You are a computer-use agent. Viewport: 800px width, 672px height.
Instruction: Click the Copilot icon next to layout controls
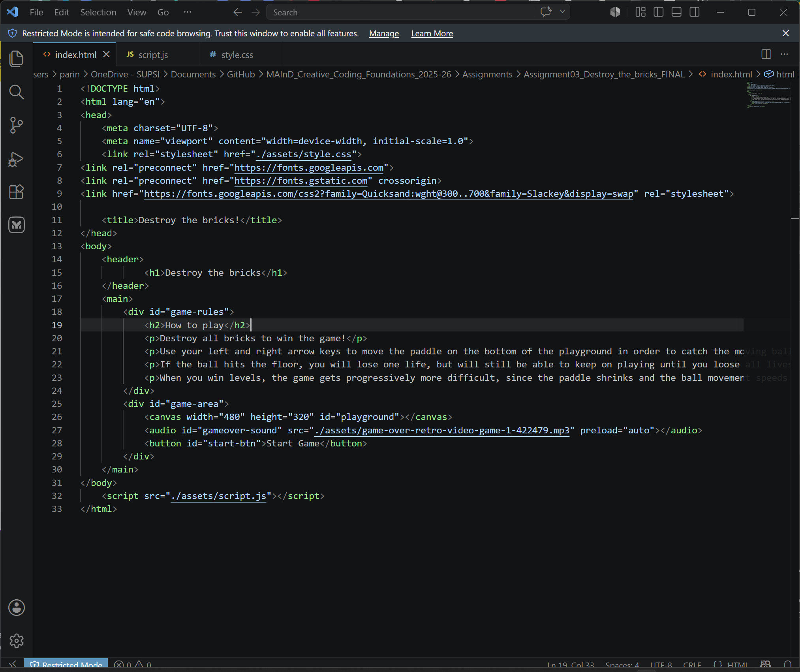615,12
